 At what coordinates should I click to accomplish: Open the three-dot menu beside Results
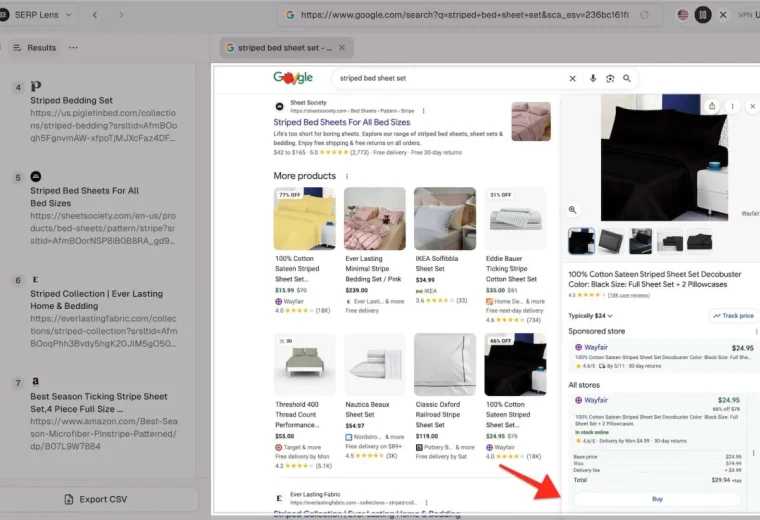[x=73, y=47]
